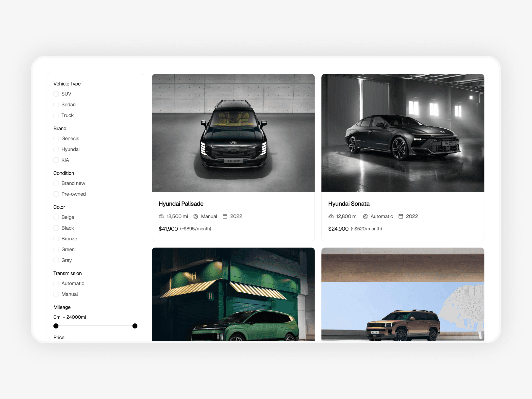Enable the Pre-owned condition filter
The image size is (532, 399).
[56, 194]
